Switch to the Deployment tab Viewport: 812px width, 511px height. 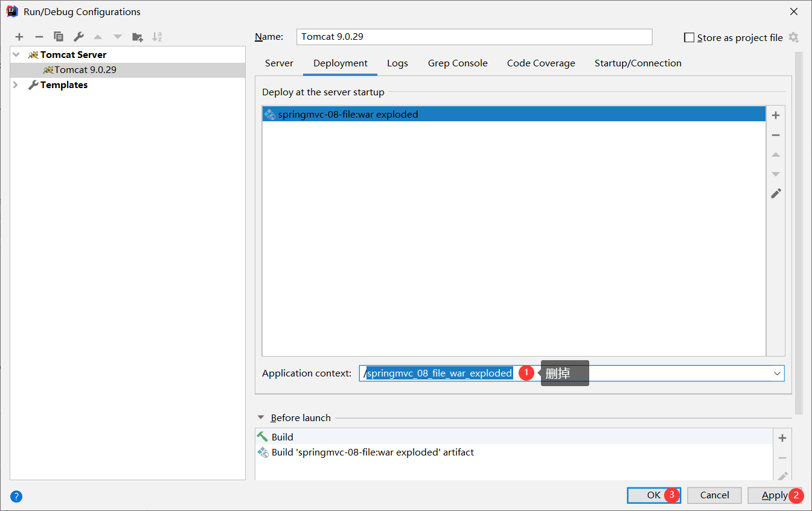click(340, 63)
